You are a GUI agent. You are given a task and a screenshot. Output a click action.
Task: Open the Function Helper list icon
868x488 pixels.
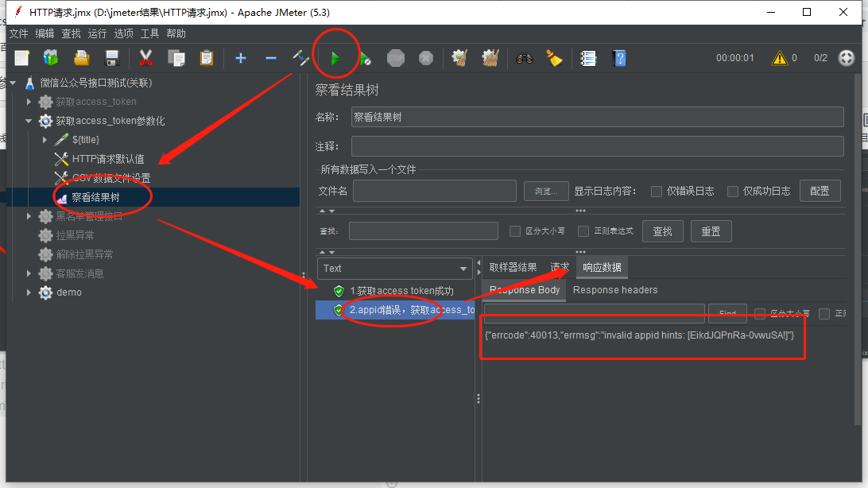pyautogui.click(x=588, y=58)
